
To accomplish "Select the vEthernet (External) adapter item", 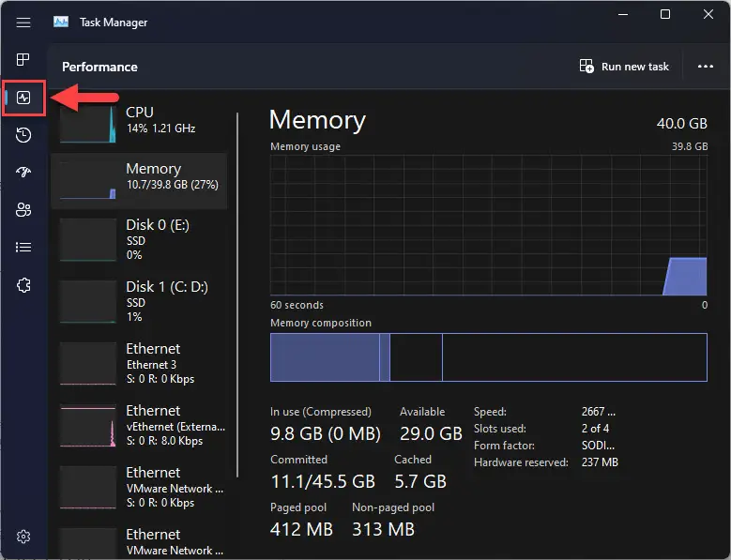I will pyautogui.click(x=139, y=425).
